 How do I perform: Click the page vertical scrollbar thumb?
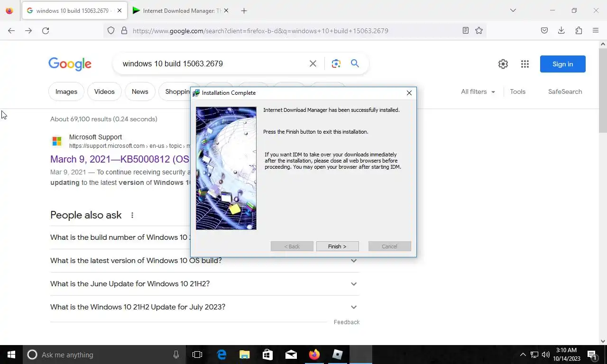(x=603, y=90)
